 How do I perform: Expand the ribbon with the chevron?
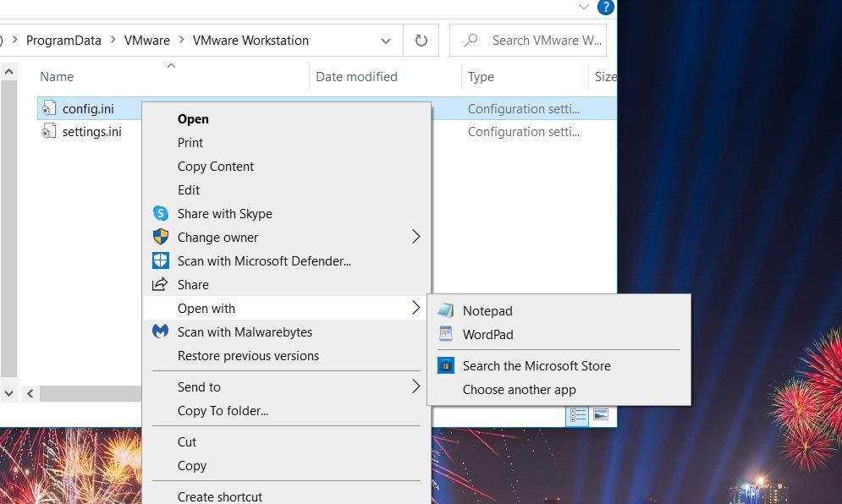584,7
